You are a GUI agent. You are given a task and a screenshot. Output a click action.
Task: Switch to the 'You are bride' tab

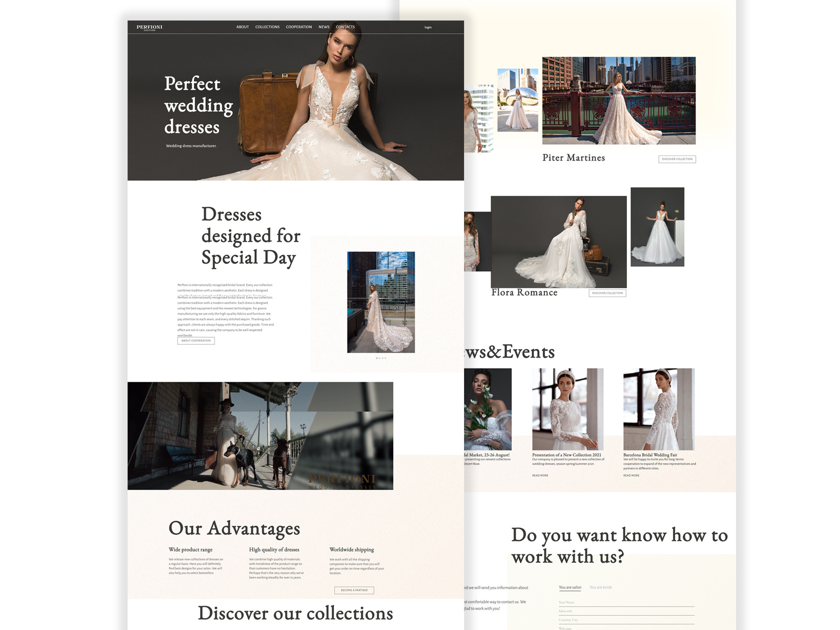tap(601, 587)
